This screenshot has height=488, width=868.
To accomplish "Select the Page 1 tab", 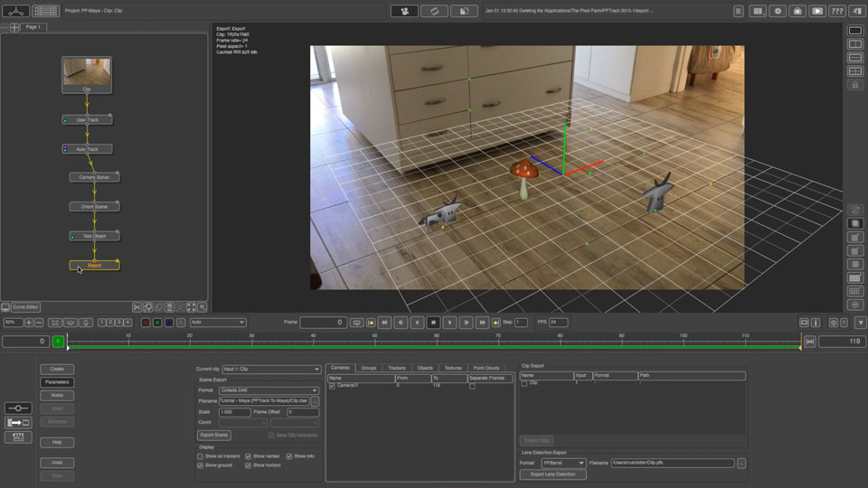I will (33, 26).
